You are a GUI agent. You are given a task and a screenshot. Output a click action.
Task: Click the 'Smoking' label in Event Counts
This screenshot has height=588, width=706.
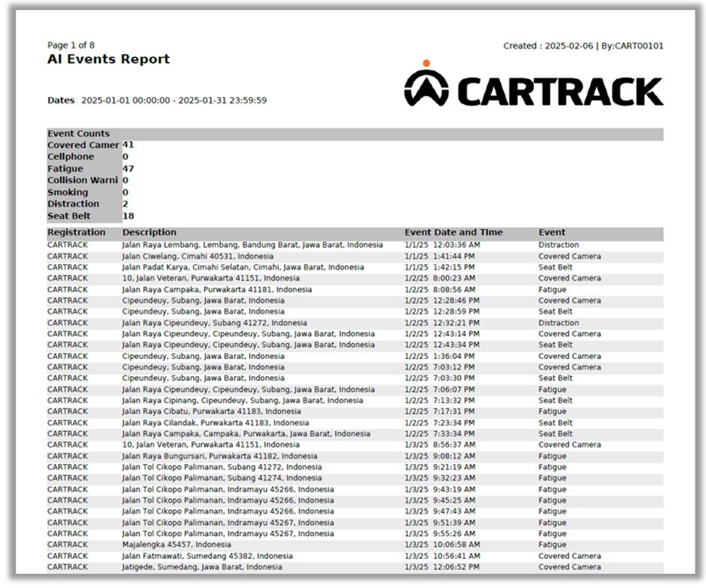pos(68,192)
